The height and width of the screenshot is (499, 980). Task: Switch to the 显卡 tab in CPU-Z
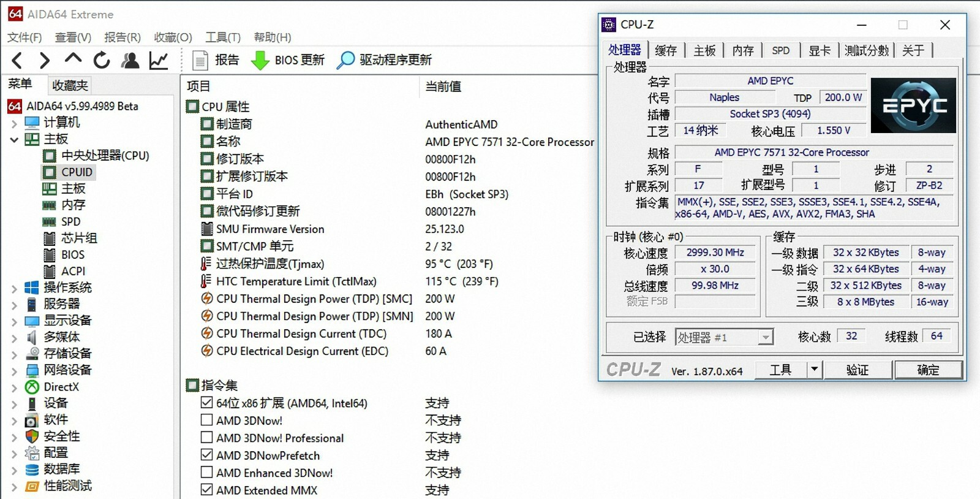coord(820,50)
